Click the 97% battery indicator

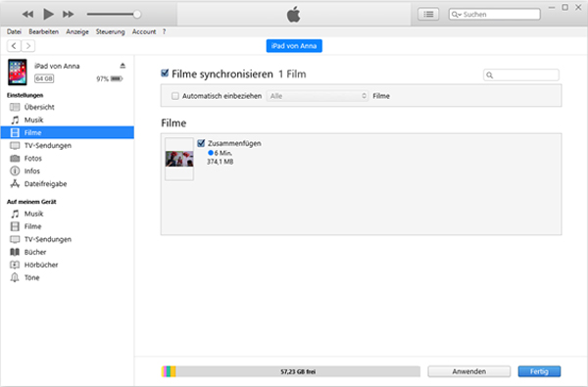(x=110, y=78)
